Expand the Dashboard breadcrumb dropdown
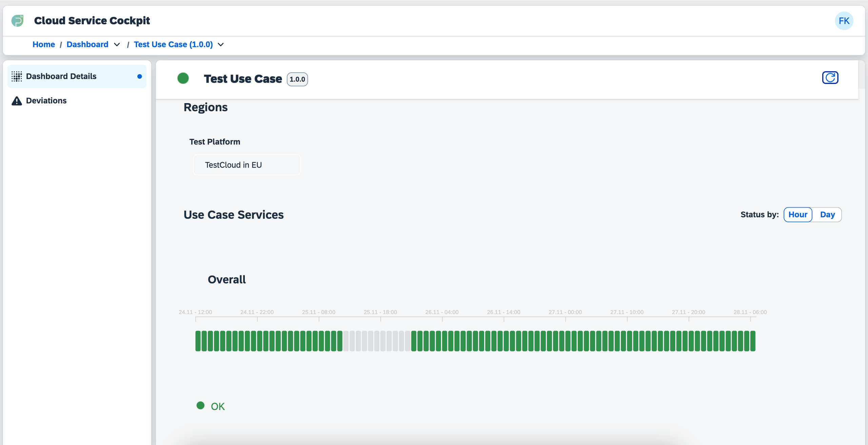The image size is (868, 445). pos(117,44)
